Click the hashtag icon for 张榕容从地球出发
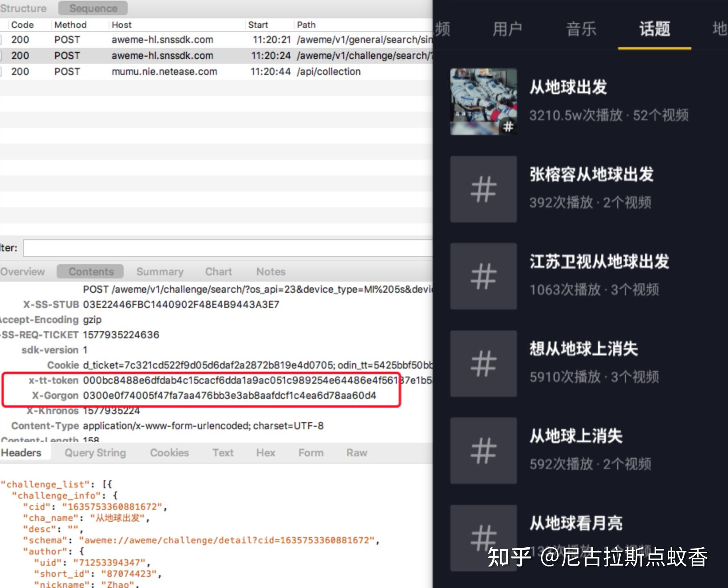Screen dimensions: 728x588 pyautogui.click(x=483, y=188)
